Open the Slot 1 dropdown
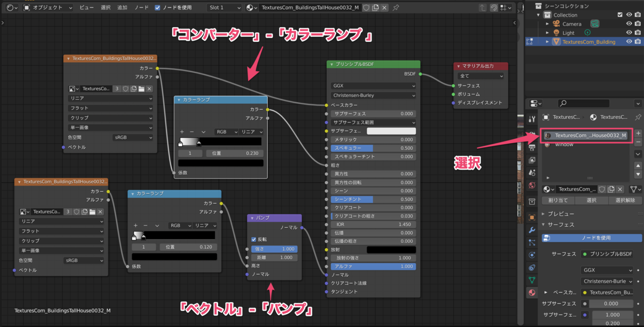Viewport: 644px width, 327px height. coord(224,8)
